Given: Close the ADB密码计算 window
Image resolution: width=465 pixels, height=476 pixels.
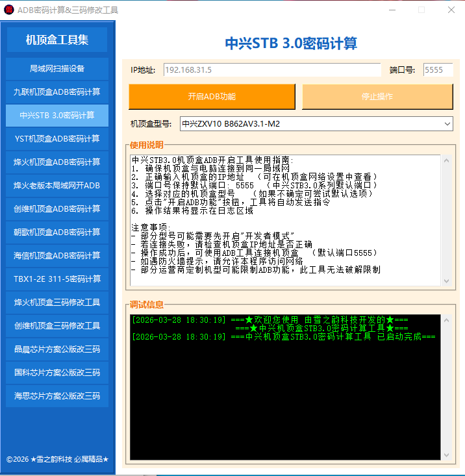Looking at the screenshot, I should [x=451, y=10].
